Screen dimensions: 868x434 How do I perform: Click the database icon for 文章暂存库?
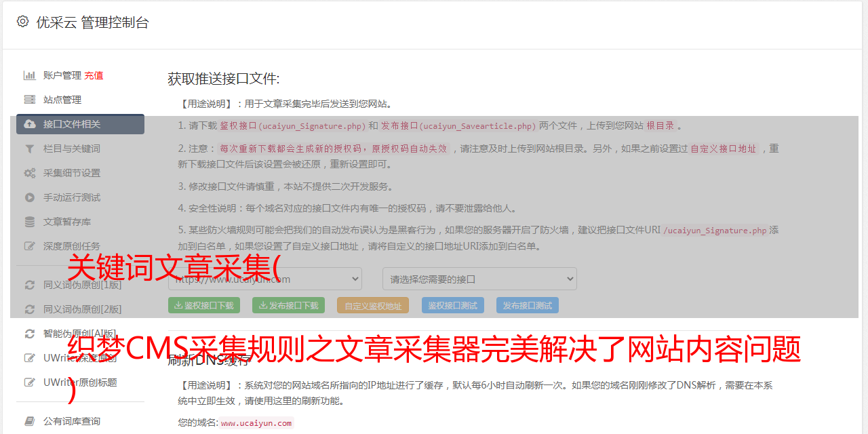[30, 222]
